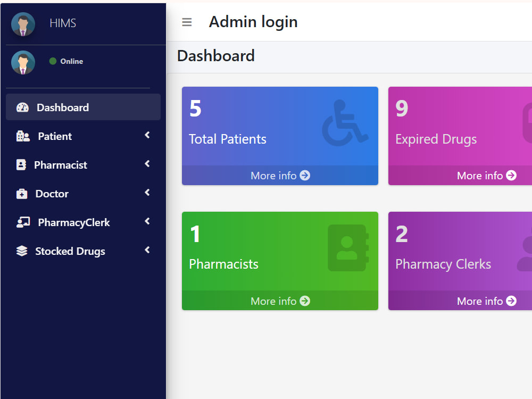Click the address book icon on Pharmacists card

pyautogui.click(x=348, y=248)
